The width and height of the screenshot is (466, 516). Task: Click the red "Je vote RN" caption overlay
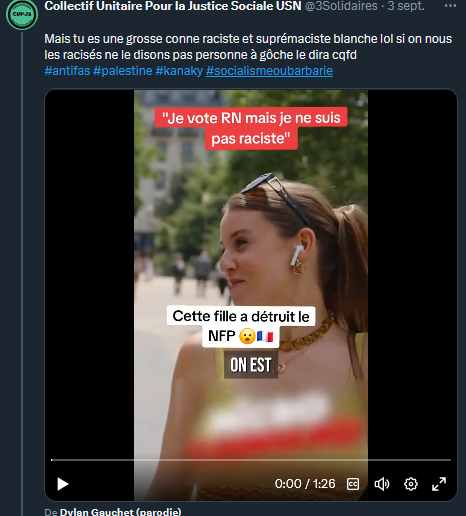pos(251,128)
